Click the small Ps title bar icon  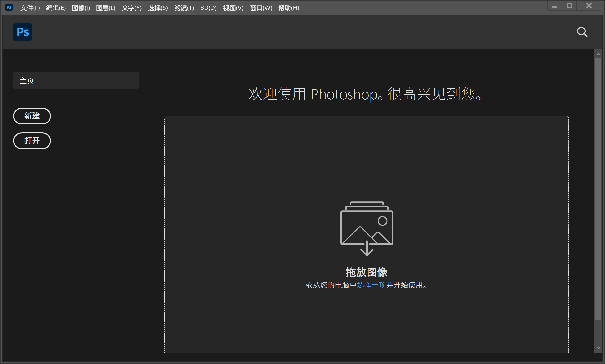tap(9, 7)
